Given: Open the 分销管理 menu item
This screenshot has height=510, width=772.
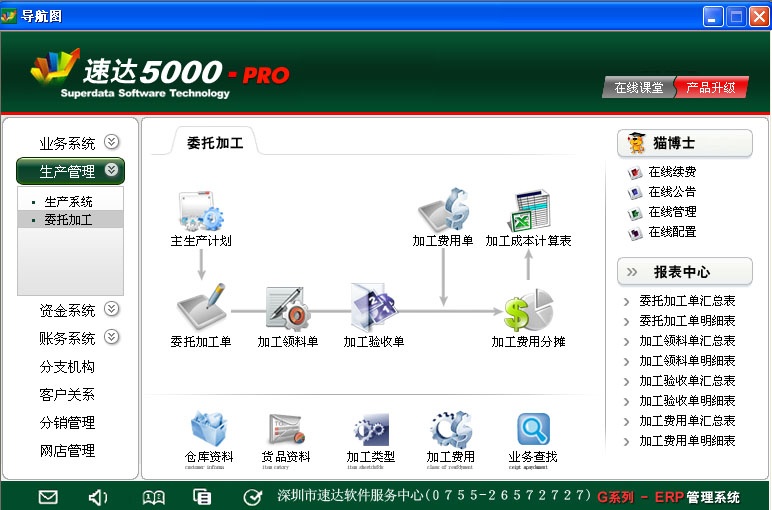Looking at the screenshot, I should [x=67, y=423].
